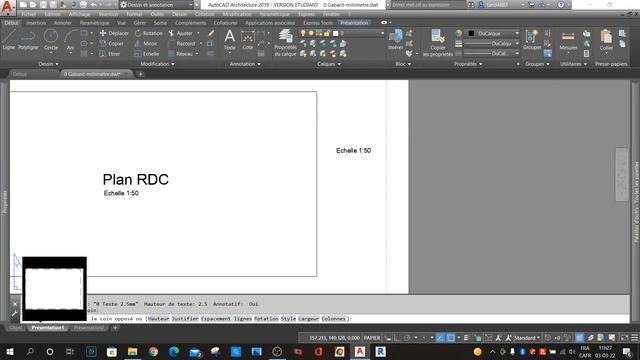Click the Réseau array tool

point(180,53)
